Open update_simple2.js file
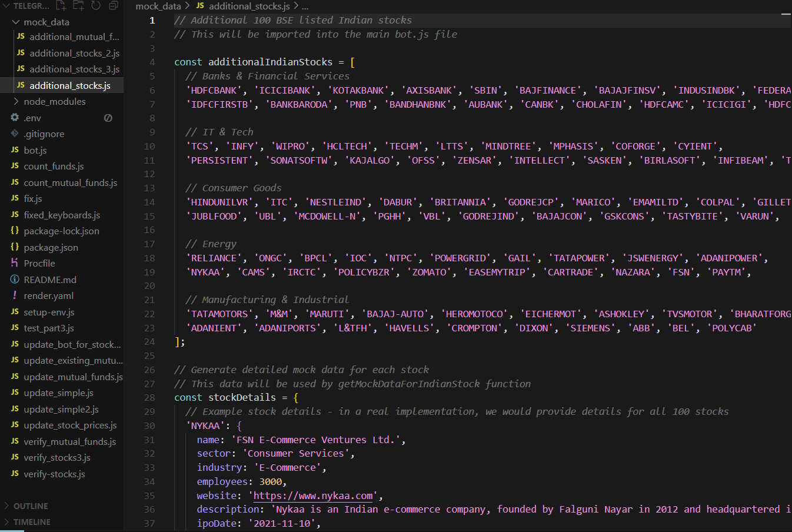 coord(61,409)
